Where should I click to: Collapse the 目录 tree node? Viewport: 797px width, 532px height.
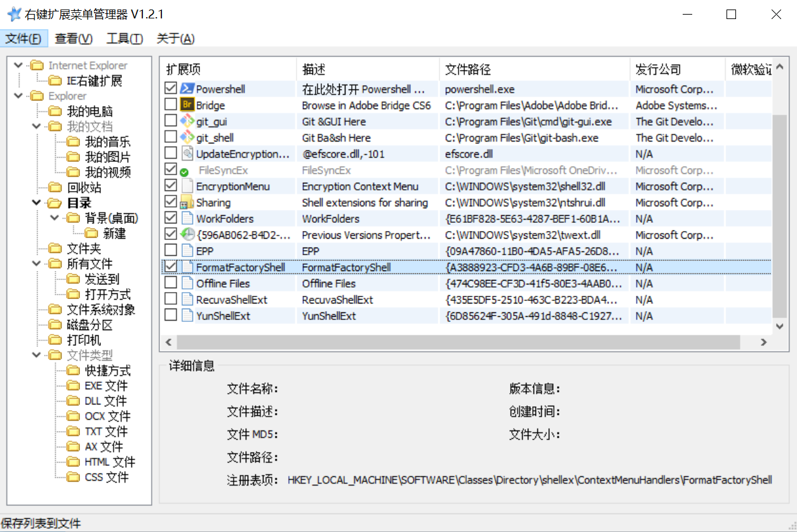coord(36,203)
